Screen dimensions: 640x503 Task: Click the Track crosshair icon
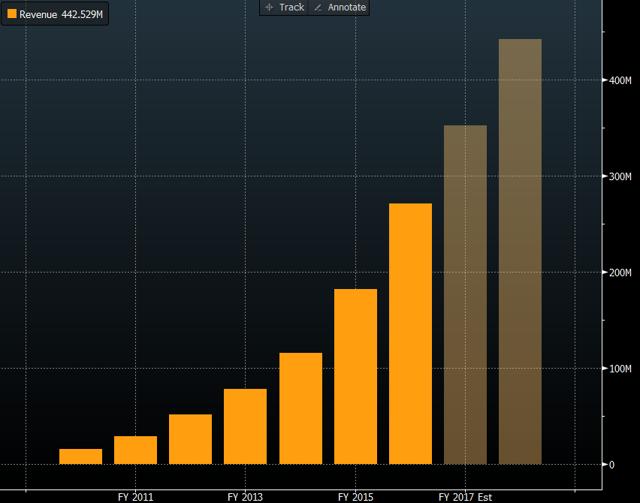coord(269,7)
